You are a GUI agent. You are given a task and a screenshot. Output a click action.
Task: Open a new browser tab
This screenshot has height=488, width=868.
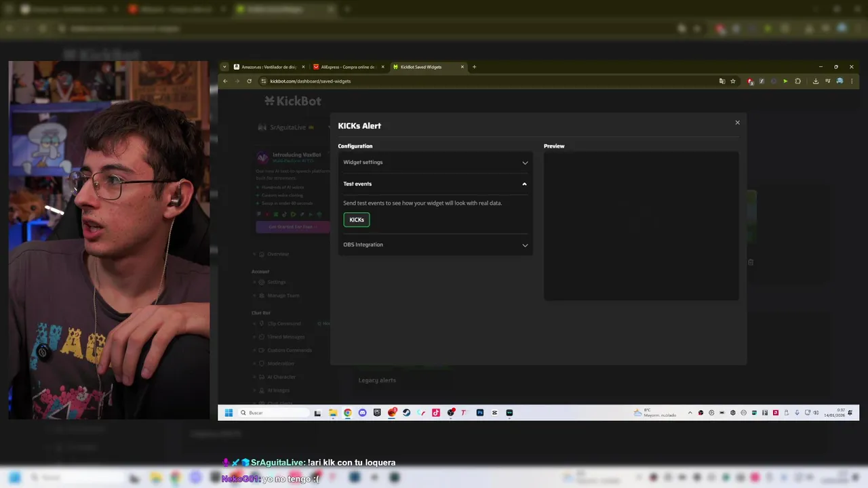pyautogui.click(x=474, y=67)
